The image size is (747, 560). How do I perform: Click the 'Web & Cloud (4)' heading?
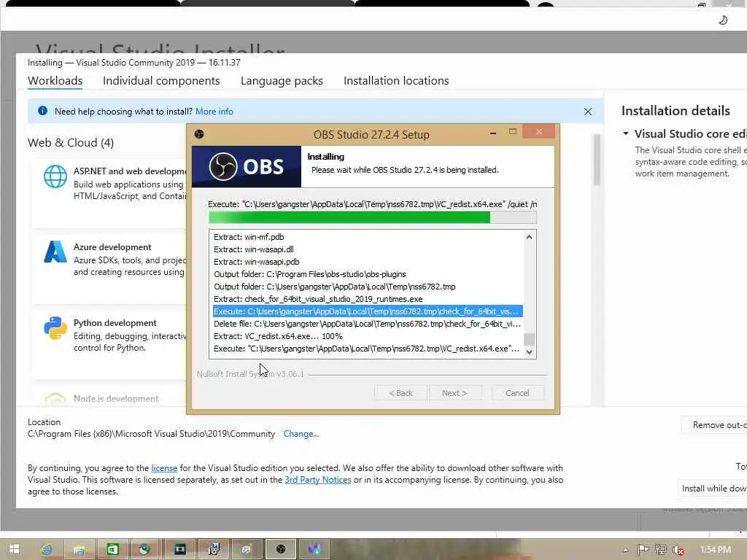[x=71, y=143]
